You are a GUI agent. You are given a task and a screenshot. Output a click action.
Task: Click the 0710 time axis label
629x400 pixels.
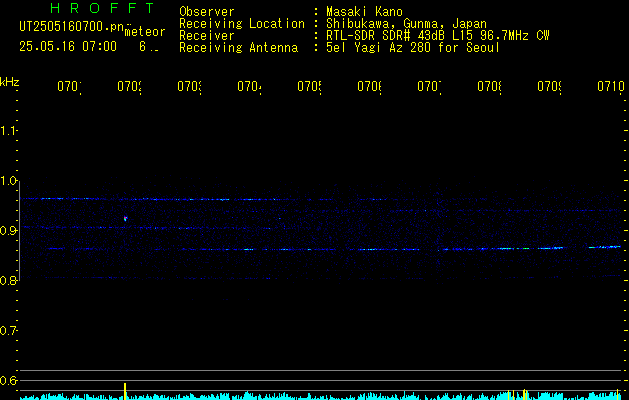tap(611, 86)
